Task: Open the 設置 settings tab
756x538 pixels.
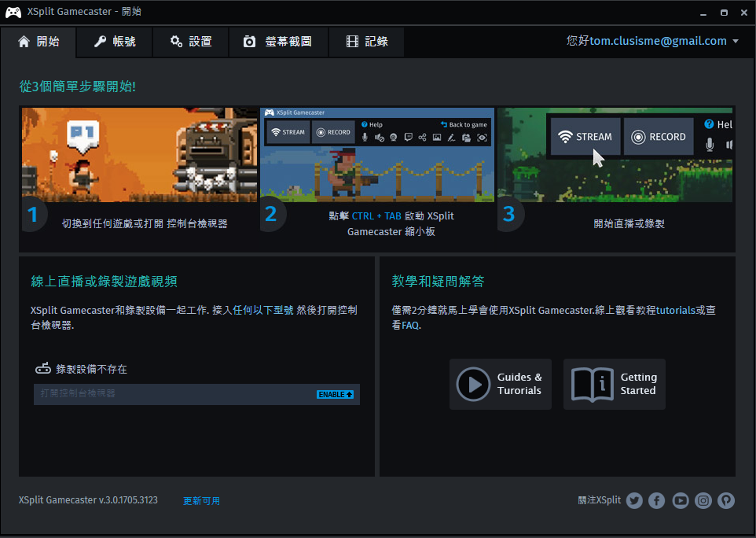Action: pos(191,42)
